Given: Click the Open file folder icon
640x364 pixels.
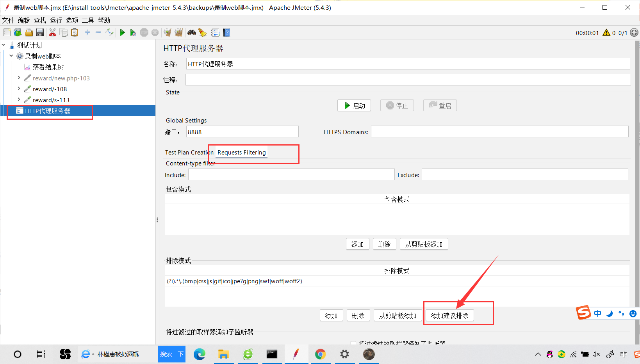Looking at the screenshot, I should click(x=29, y=32).
